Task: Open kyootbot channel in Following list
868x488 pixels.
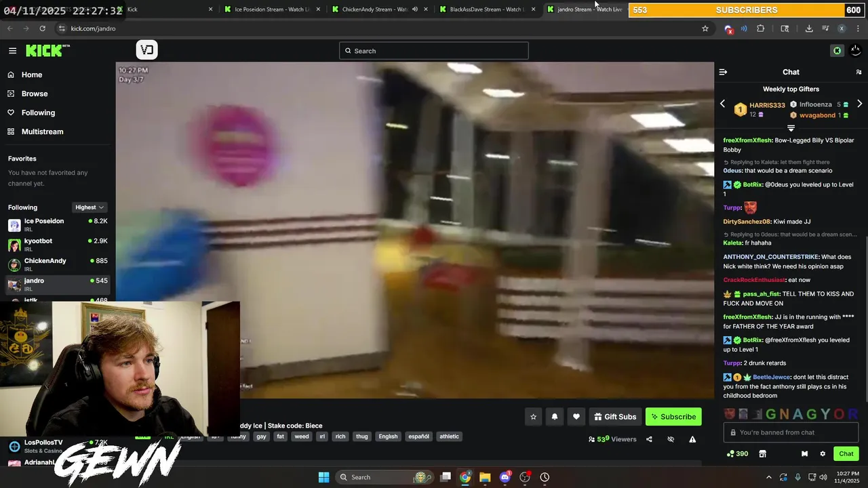Action: 58,245
